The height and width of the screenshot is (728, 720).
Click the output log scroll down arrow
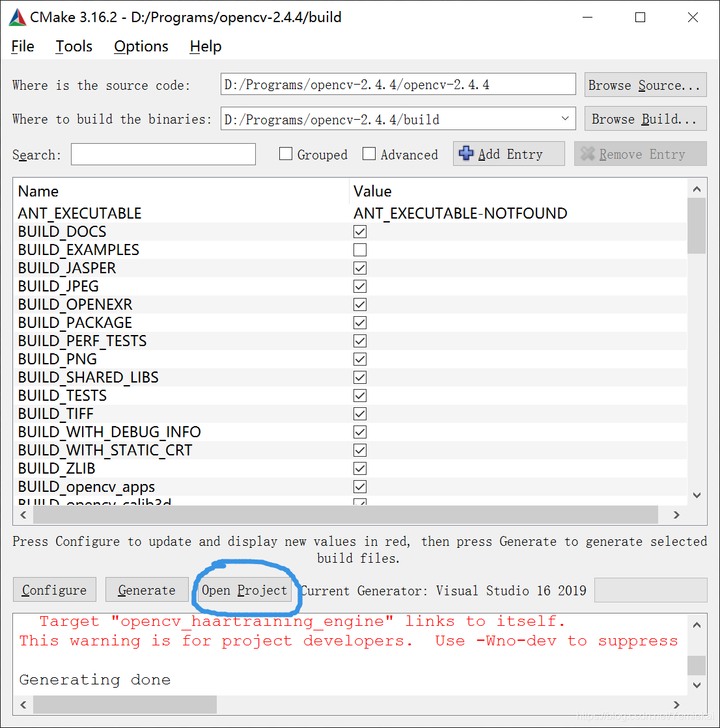point(697,685)
